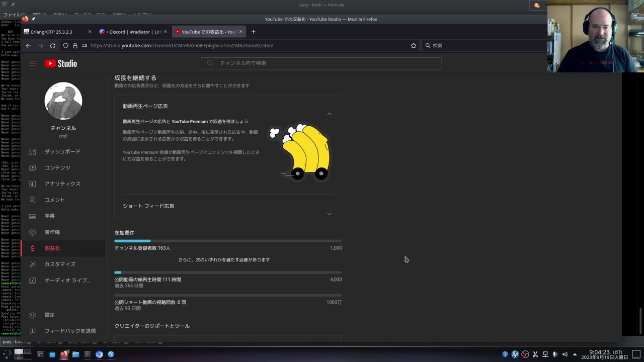
Task: Click the チャンネル登録者数 163人 text
Action: (142, 248)
